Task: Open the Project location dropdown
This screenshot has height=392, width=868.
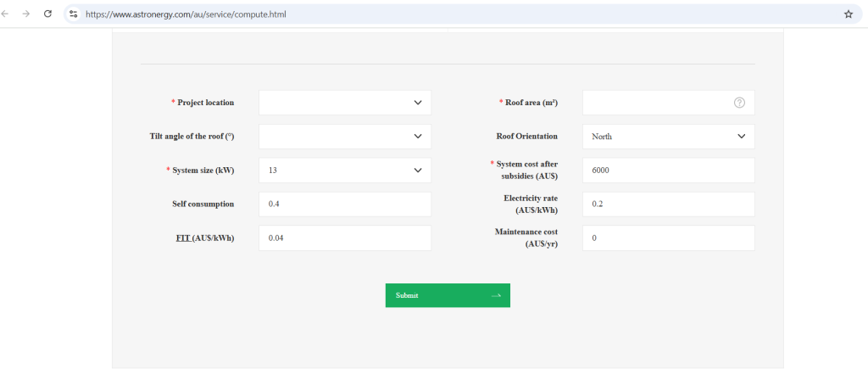Action: click(x=344, y=103)
